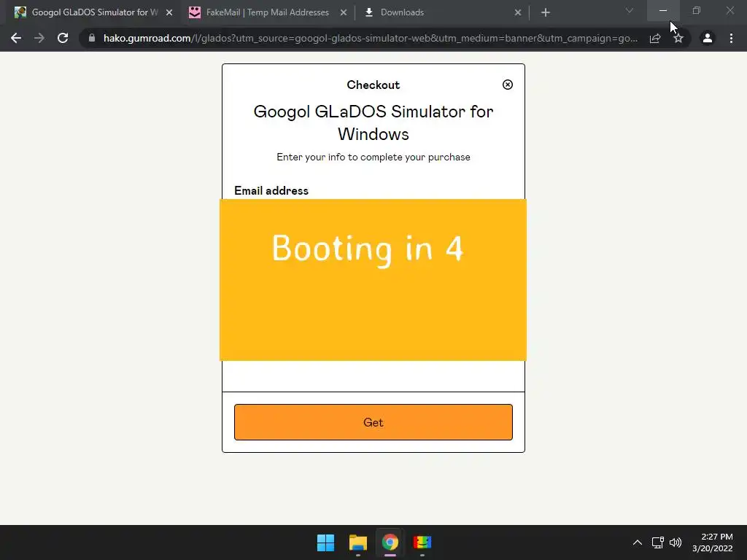The width and height of the screenshot is (747, 560).
Task: Open Chrome three-dot menu
Action: (731, 38)
